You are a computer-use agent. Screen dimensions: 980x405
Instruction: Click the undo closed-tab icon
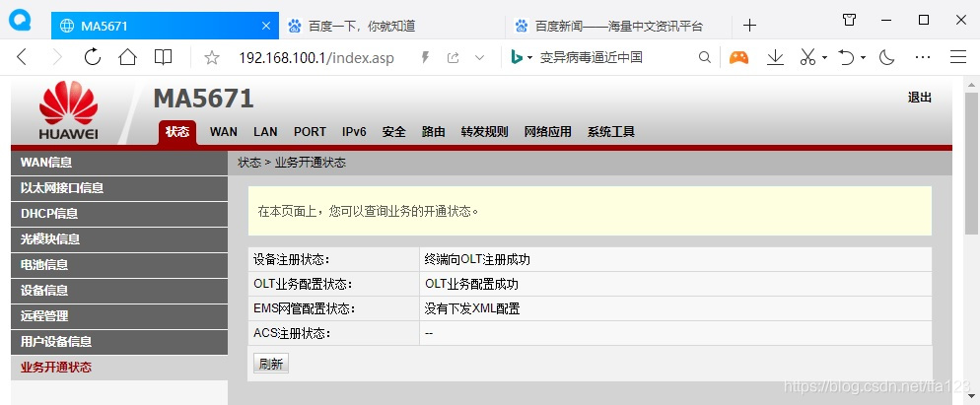click(846, 57)
